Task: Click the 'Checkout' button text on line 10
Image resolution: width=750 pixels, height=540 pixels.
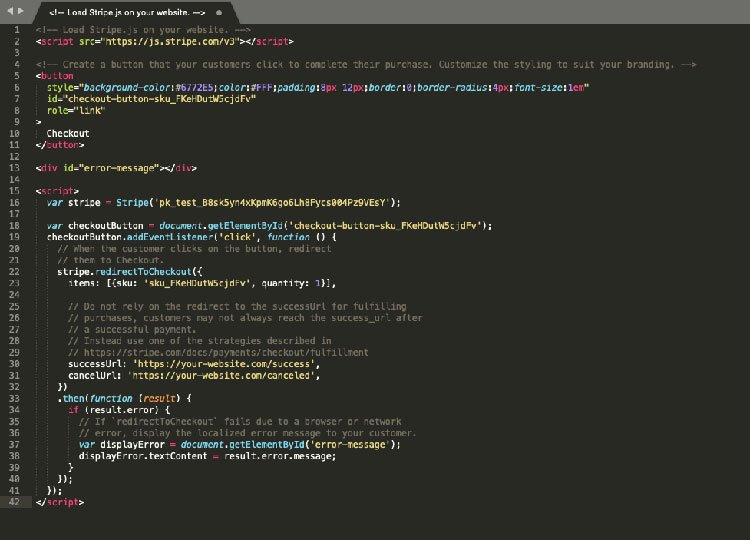Action: [68, 133]
